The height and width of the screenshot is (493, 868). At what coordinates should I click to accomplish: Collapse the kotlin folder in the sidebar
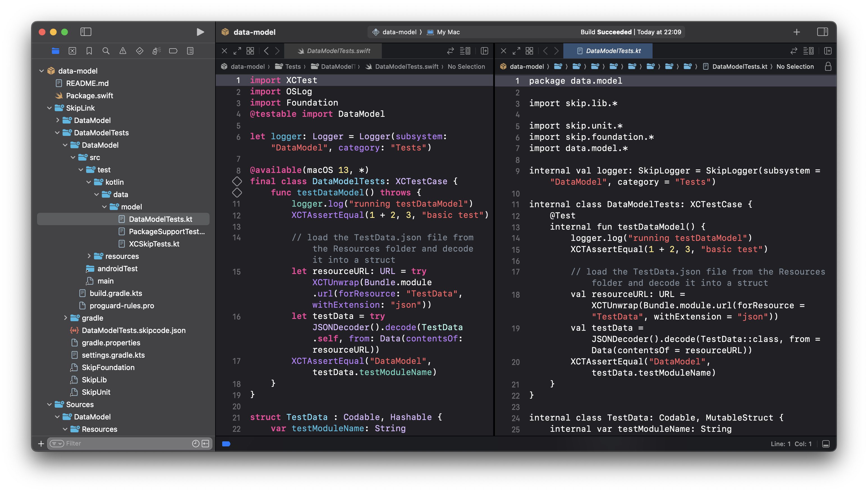coord(89,182)
